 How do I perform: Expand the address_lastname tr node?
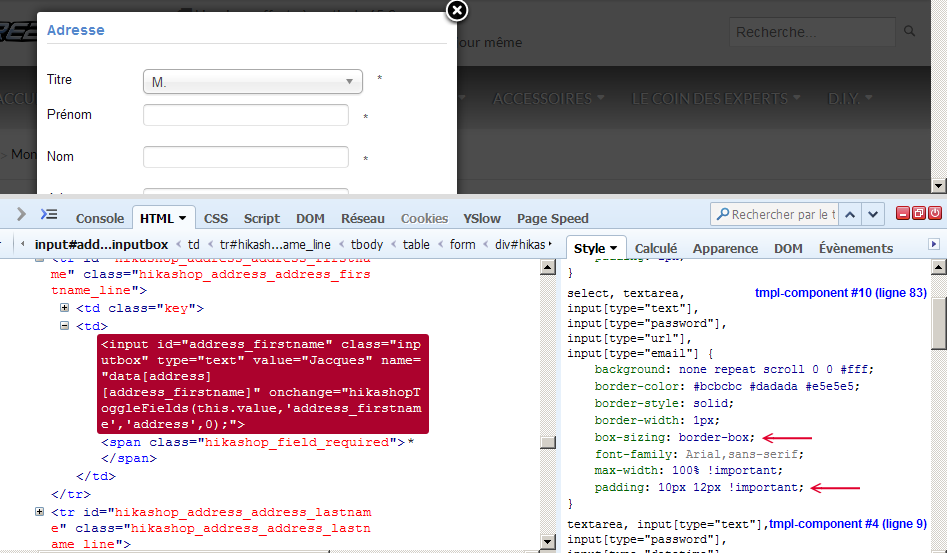click(39, 511)
